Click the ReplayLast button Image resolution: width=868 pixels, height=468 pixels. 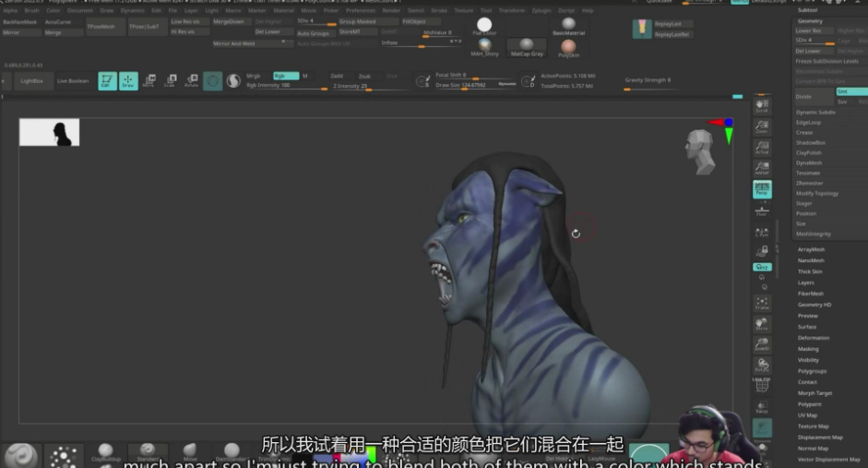point(672,24)
